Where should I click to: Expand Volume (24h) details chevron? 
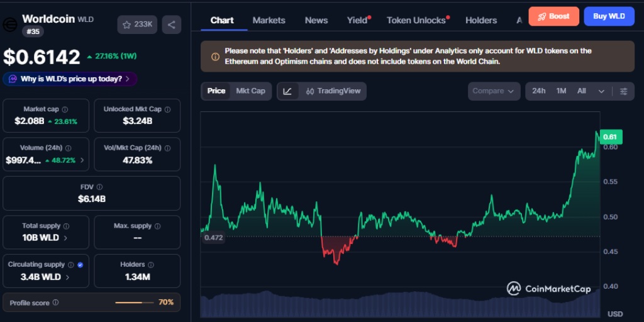[x=82, y=160]
